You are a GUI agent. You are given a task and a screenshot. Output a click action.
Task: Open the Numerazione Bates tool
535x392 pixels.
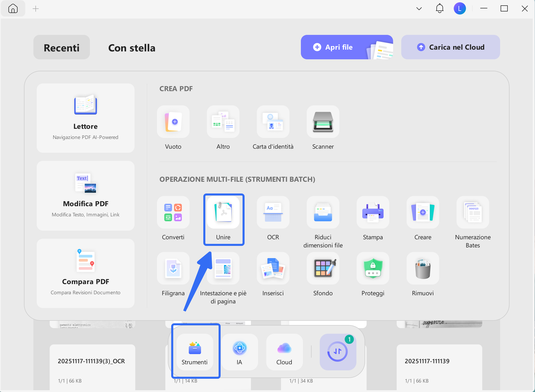[473, 213]
